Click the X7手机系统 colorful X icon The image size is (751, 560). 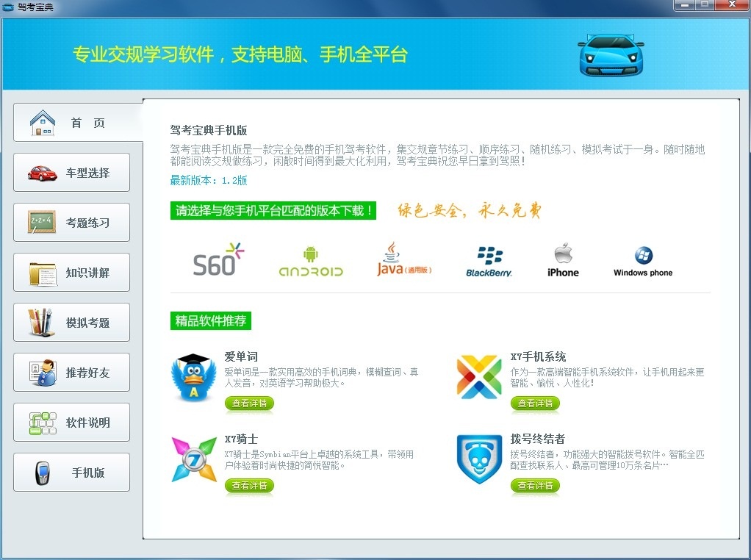click(479, 377)
